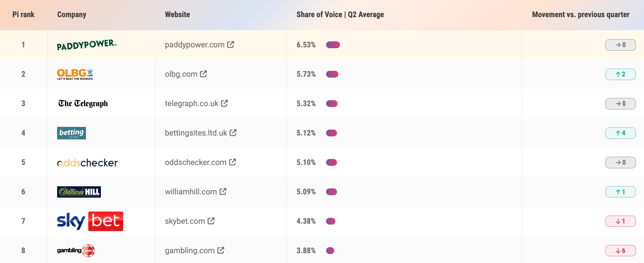Click the zero-movement indicator on the oddschecker row
The image size is (644, 263).
(620, 162)
